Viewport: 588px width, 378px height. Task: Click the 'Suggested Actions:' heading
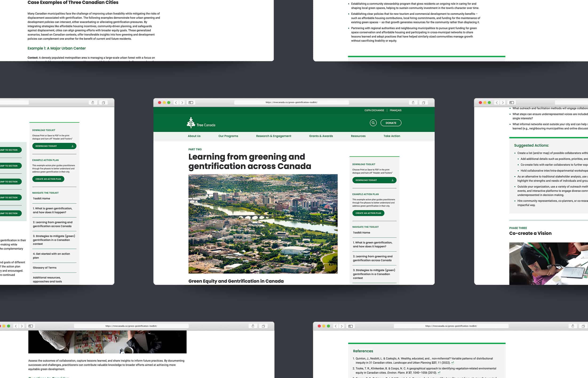click(532, 145)
